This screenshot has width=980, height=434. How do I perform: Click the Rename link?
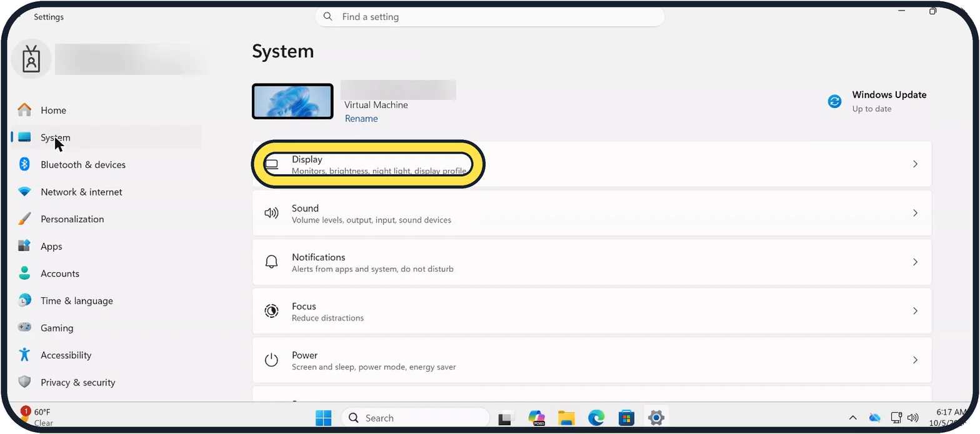click(361, 119)
